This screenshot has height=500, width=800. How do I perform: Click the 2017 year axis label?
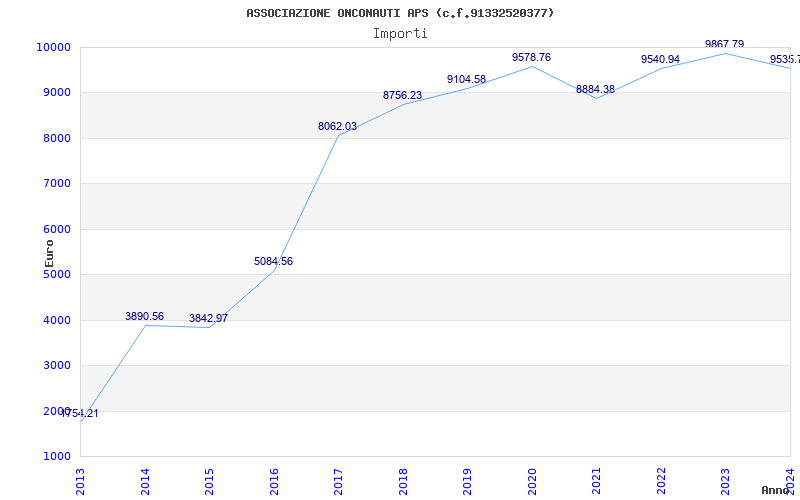[x=338, y=481]
